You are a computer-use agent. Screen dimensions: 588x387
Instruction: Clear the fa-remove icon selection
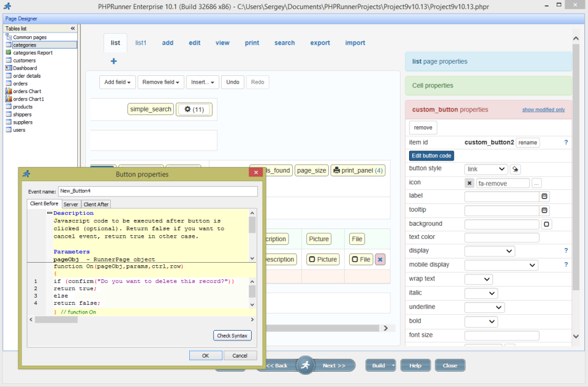coord(469,183)
